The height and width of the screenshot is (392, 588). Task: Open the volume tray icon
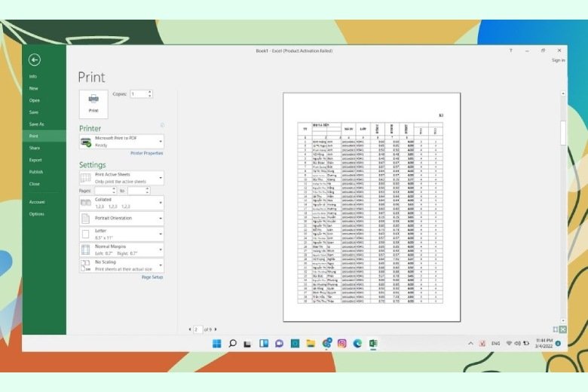click(x=517, y=344)
